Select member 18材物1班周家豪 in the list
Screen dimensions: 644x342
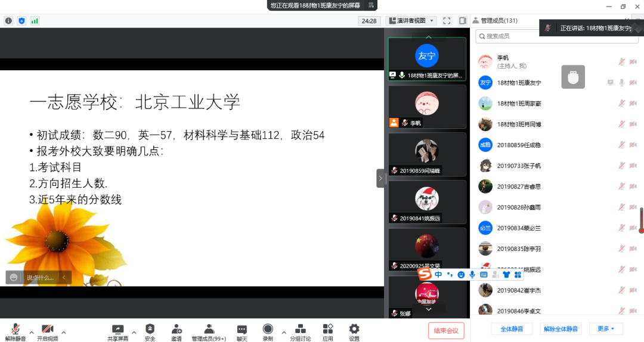[x=519, y=104]
